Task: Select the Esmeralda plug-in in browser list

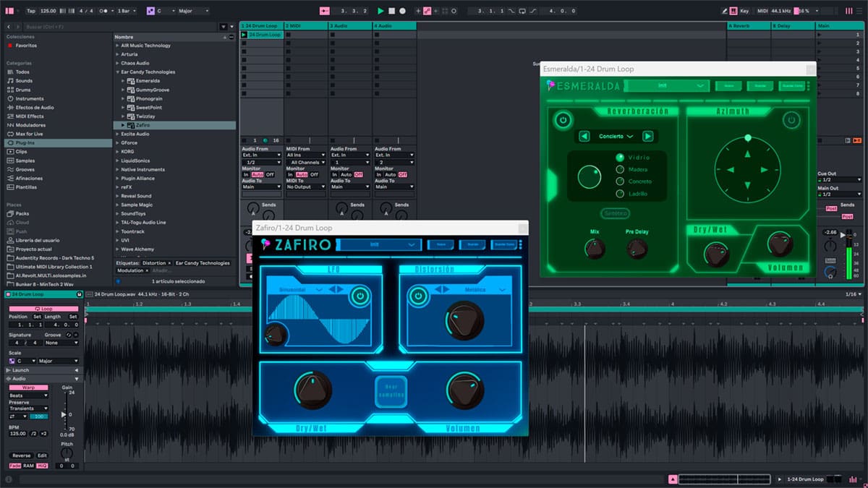Action: [x=148, y=81]
